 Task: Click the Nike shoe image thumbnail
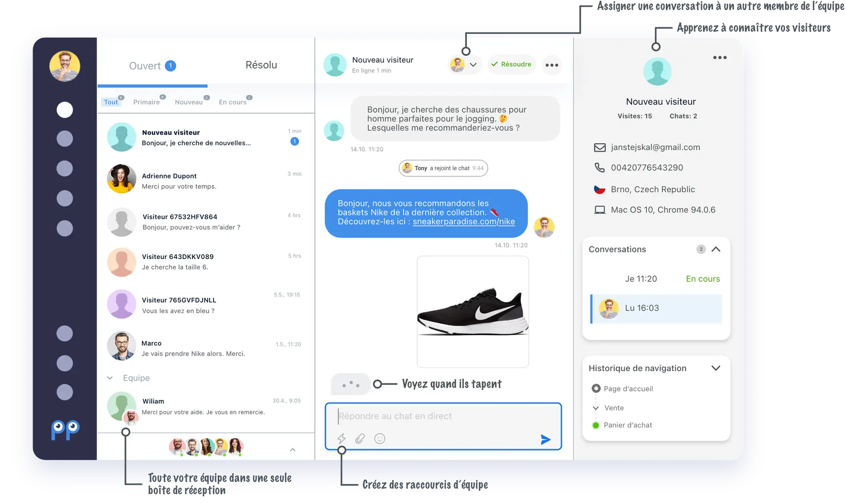(473, 312)
